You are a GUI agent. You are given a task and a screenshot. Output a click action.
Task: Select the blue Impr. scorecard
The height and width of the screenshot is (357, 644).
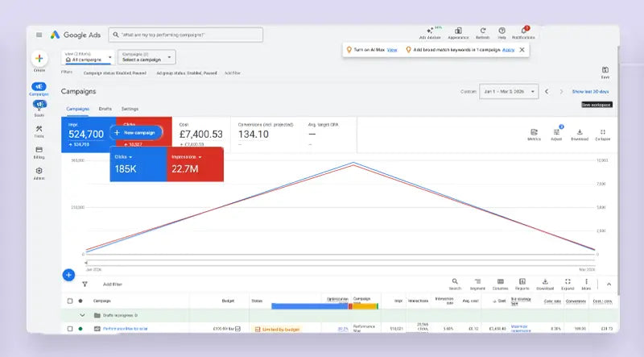pos(89,135)
